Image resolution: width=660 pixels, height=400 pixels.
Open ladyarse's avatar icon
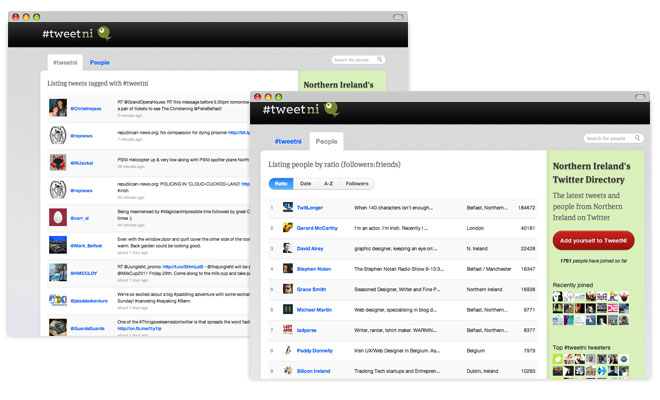[x=288, y=330]
